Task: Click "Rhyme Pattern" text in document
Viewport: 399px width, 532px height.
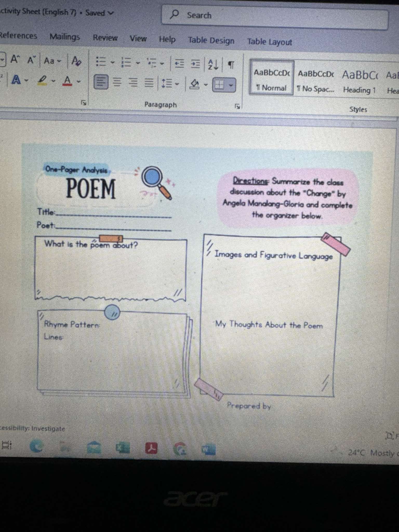Action: (x=72, y=324)
